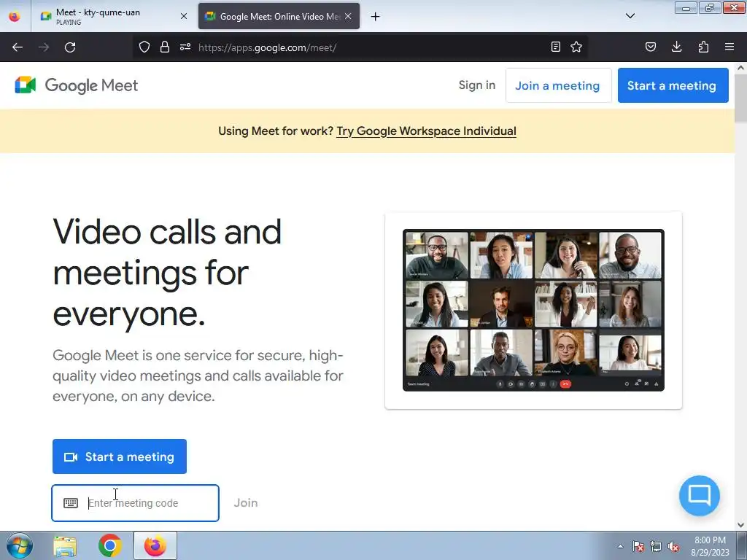Click the scrollbar down arrow
This screenshot has width=747, height=560.
point(741,525)
